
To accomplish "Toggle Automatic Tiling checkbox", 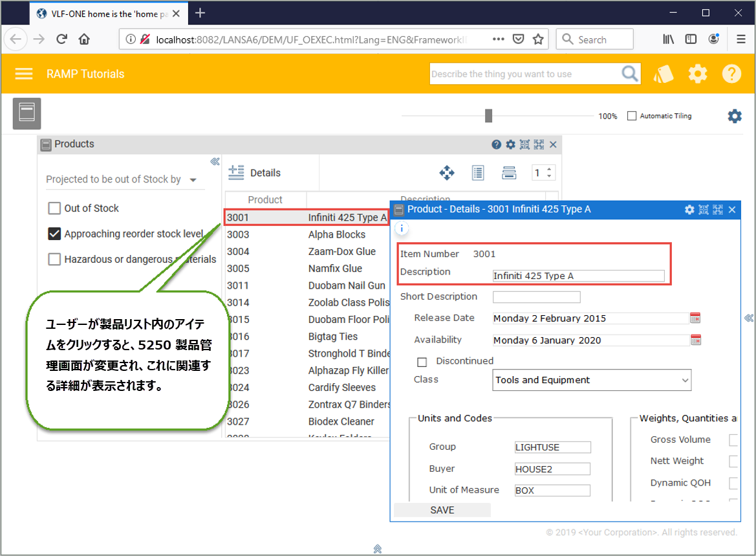I will tap(632, 116).
